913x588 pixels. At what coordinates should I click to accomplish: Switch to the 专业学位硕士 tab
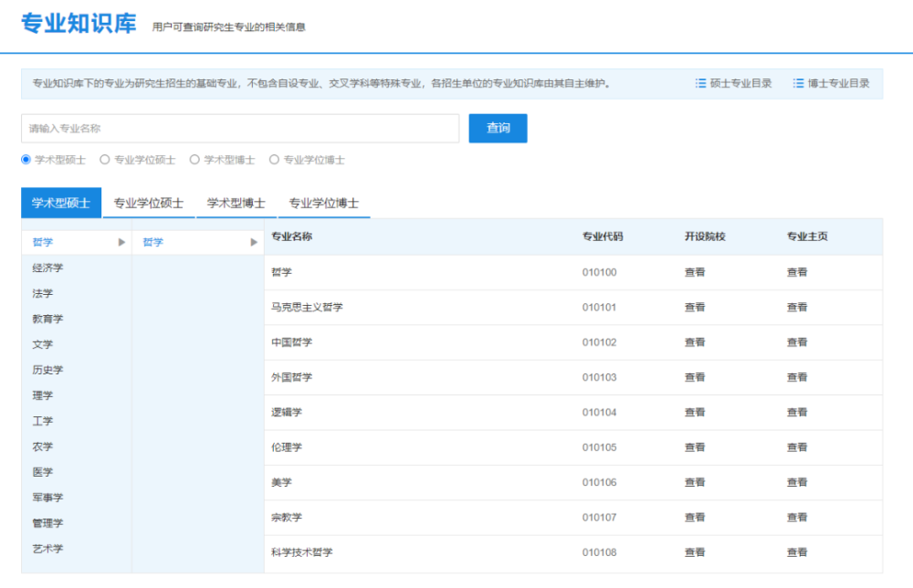pyautogui.click(x=149, y=203)
